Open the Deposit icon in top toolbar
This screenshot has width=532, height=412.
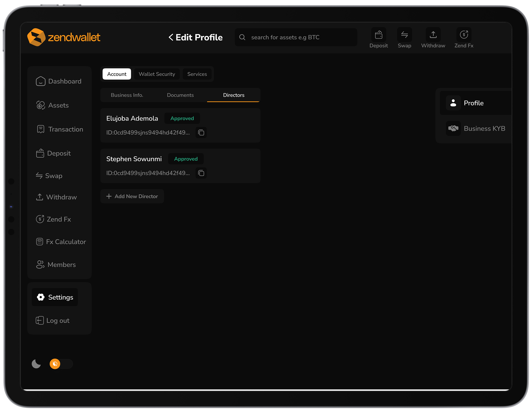pyautogui.click(x=379, y=38)
